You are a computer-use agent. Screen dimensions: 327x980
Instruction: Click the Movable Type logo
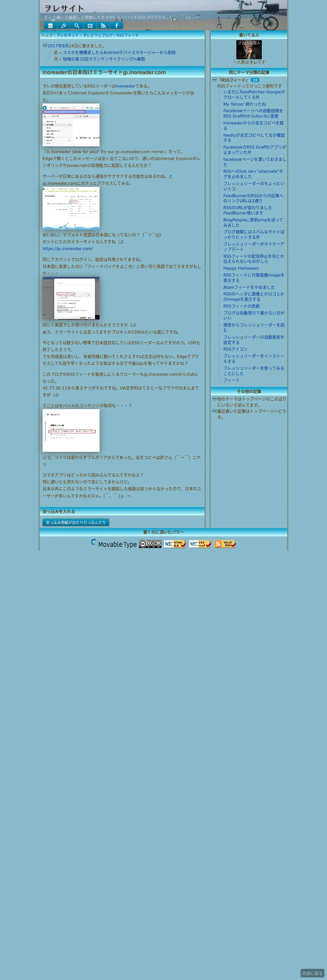point(114,544)
